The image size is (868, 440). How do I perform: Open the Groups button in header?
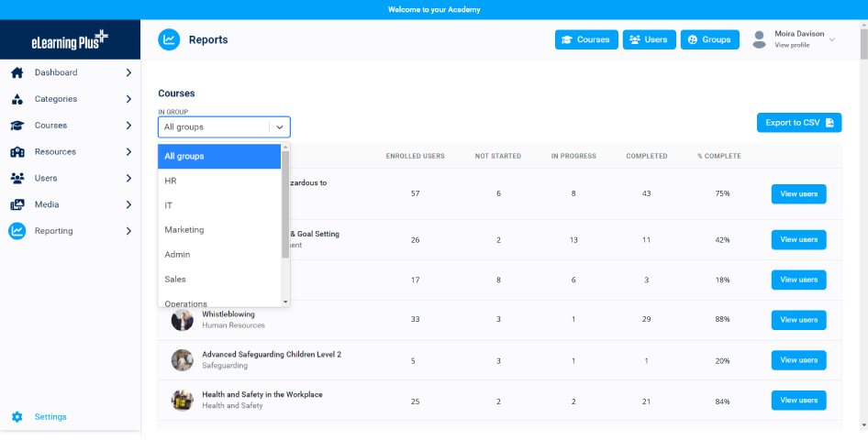click(x=709, y=39)
